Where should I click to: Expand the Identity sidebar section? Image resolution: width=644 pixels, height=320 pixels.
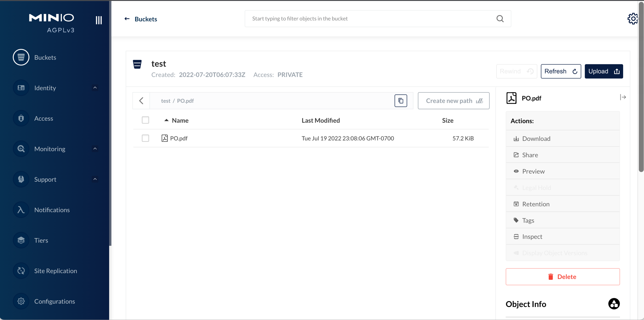(95, 88)
